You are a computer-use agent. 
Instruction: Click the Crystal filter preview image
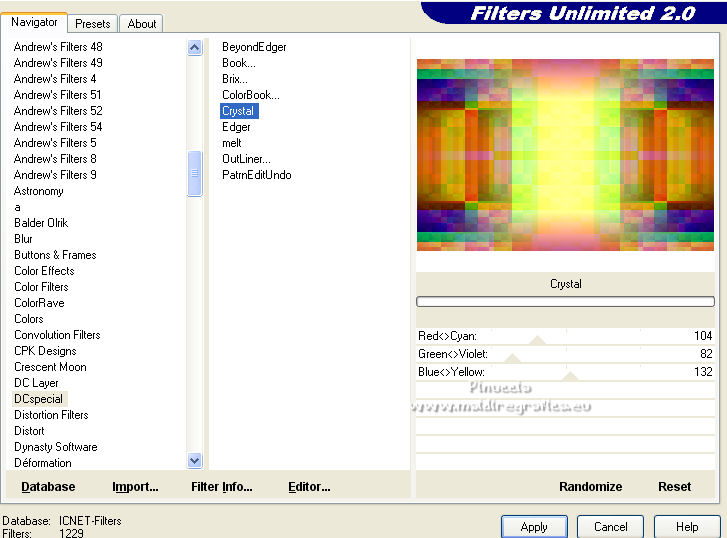coord(565,155)
